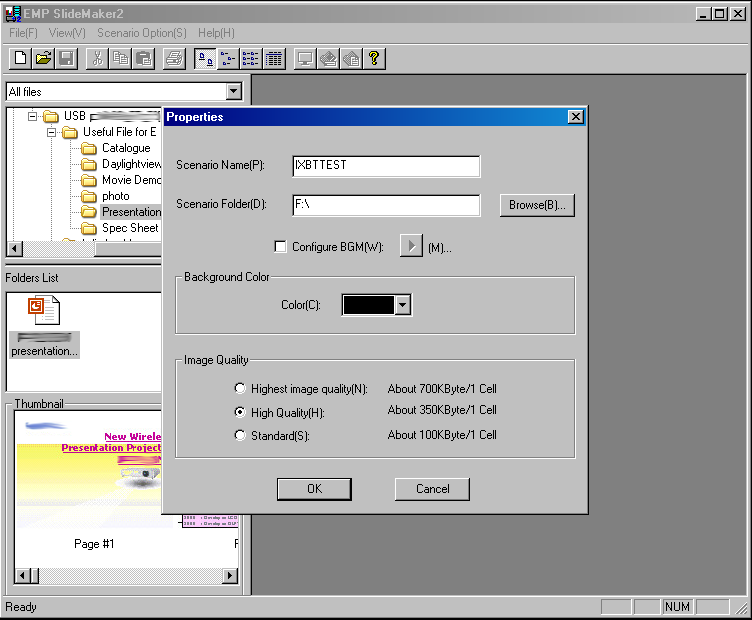Click the send scenario toolbar icon

(x=328, y=59)
